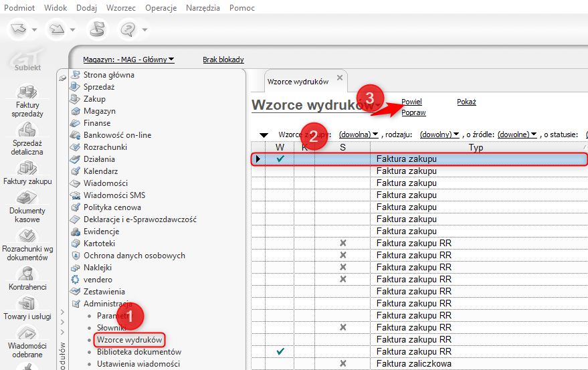Click the pin icon of navigation panel
The image size is (588, 370).
(x=63, y=78)
